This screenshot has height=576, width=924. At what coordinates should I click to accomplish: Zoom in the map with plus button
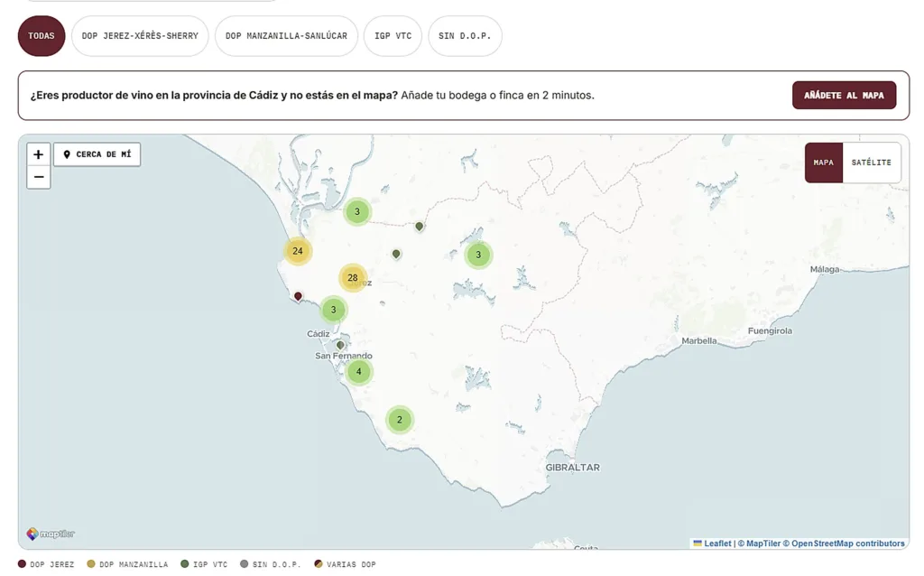point(38,154)
